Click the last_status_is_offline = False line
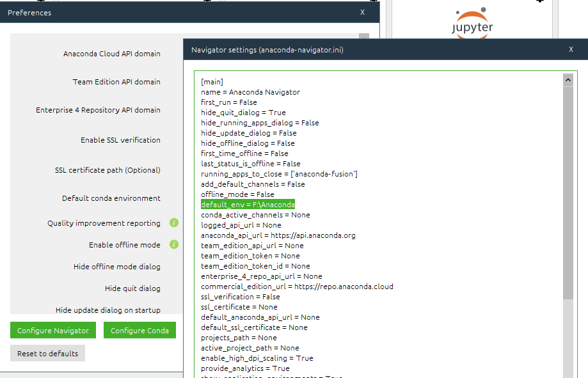588x378 pixels. pos(251,164)
